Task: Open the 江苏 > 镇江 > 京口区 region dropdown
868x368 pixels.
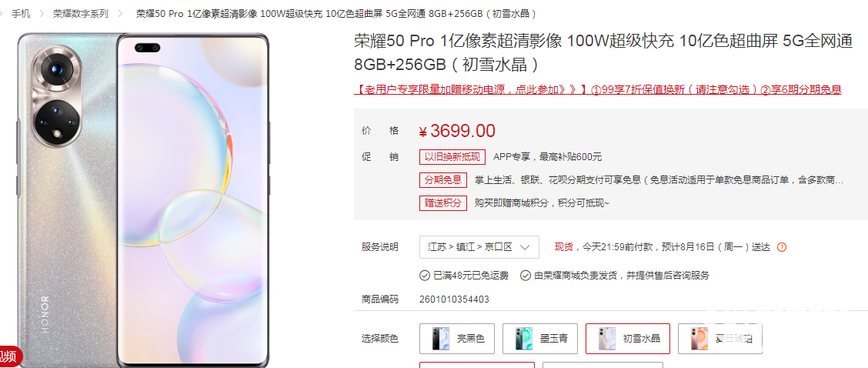Action: pos(479,247)
